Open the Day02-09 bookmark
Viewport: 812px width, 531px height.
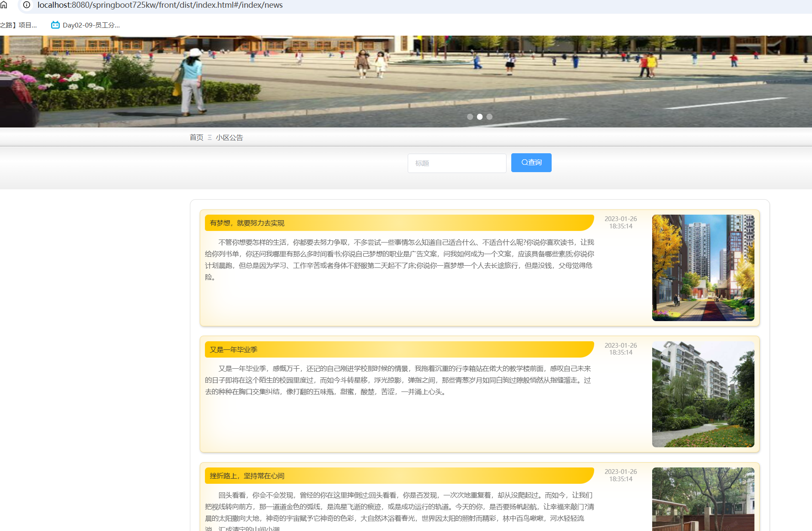click(85, 25)
